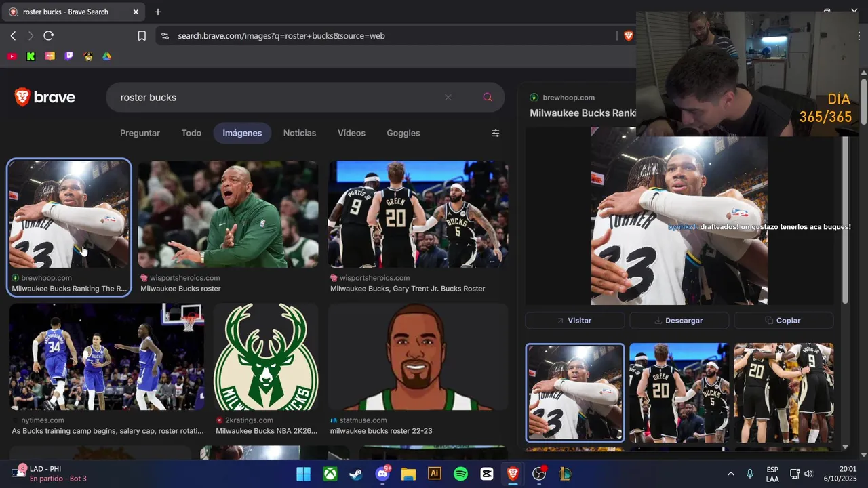Open the Milwaukee Bucks Ranki... preview title link
The width and height of the screenshot is (868, 488).
tap(582, 113)
